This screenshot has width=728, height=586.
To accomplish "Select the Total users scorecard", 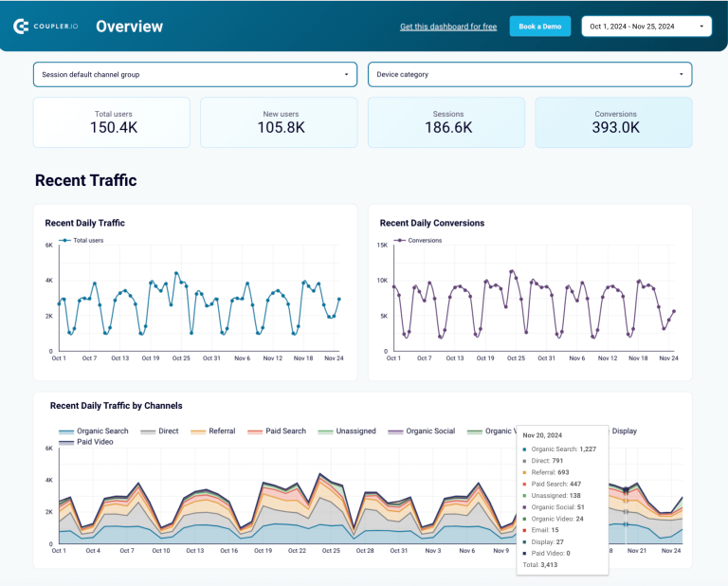I will click(113, 122).
